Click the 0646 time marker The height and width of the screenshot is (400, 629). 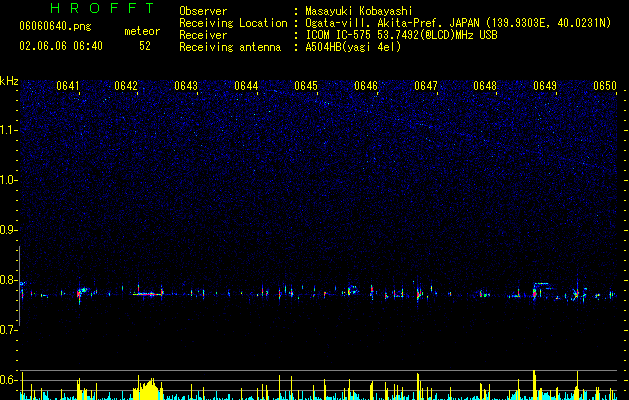point(366,86)
